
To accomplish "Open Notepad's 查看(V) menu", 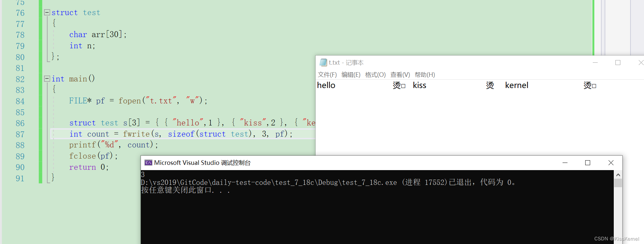I will click(400, 75).
